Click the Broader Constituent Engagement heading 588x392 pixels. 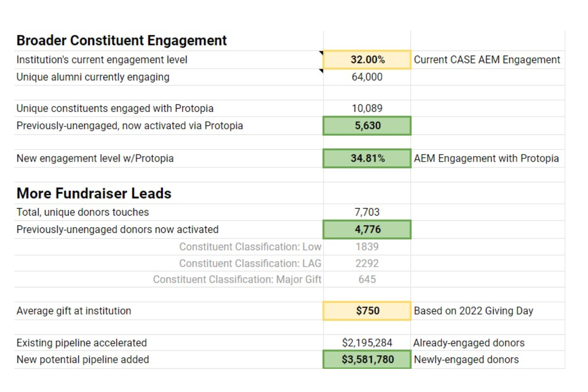[122, 40]
